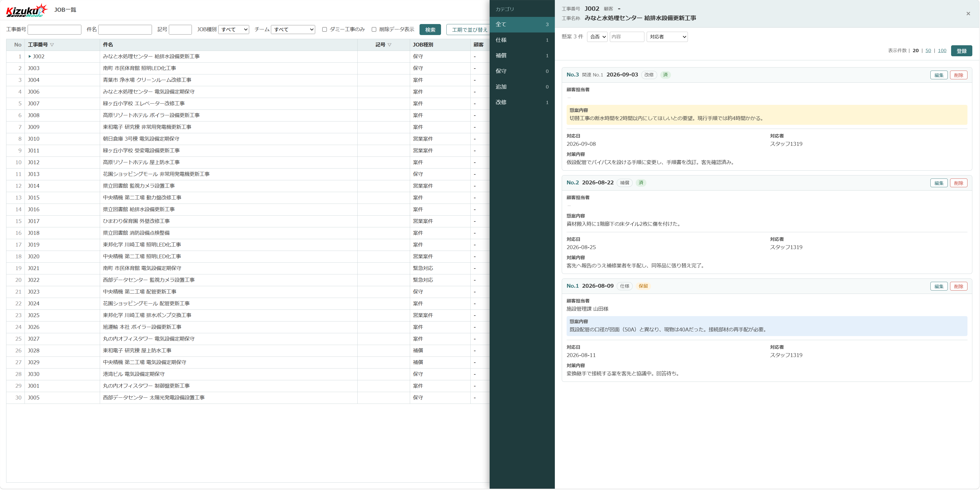Expand the J002 row arrow
The height and width of the screenshot is (490, 980).
pyautogui.click(x=30, y=57)
